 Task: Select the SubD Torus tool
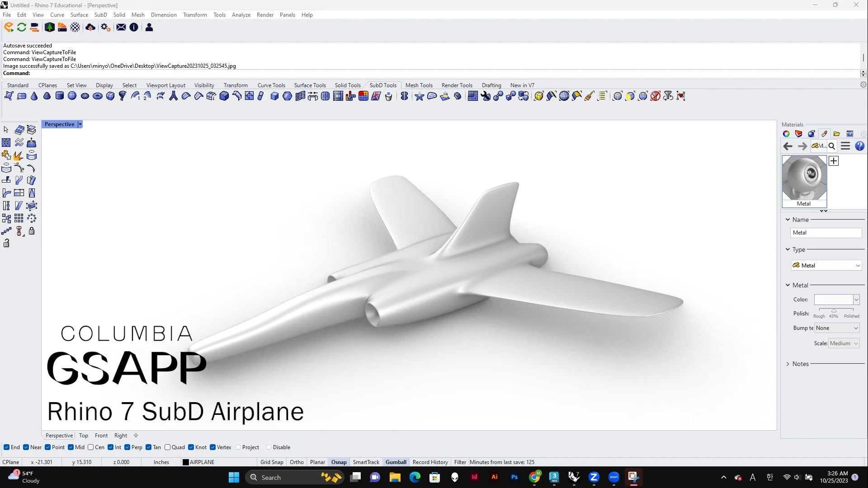click(x=97, y=96)
